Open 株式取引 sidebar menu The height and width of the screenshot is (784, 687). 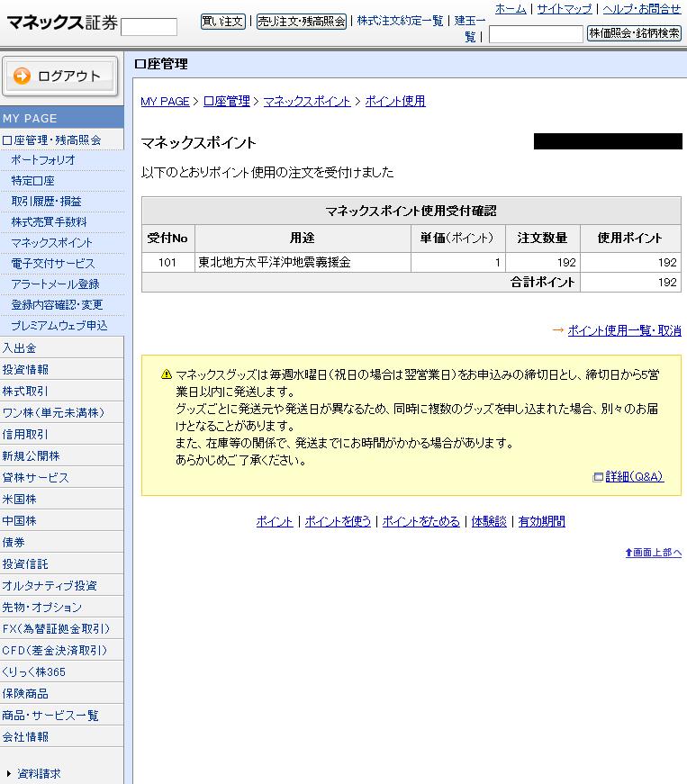tap(62, 391)
